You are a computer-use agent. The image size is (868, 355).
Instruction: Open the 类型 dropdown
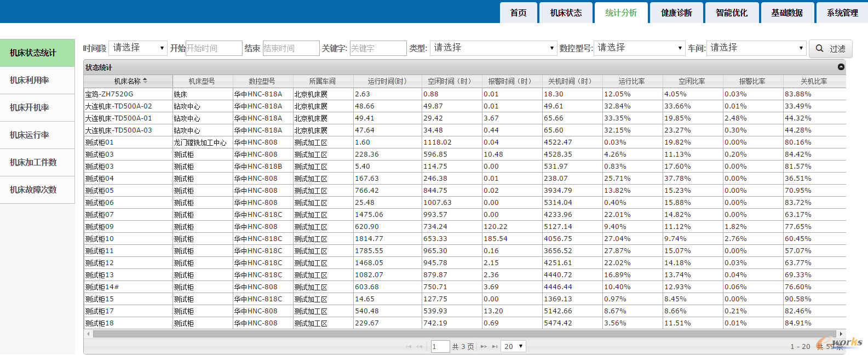coord(493,48)
